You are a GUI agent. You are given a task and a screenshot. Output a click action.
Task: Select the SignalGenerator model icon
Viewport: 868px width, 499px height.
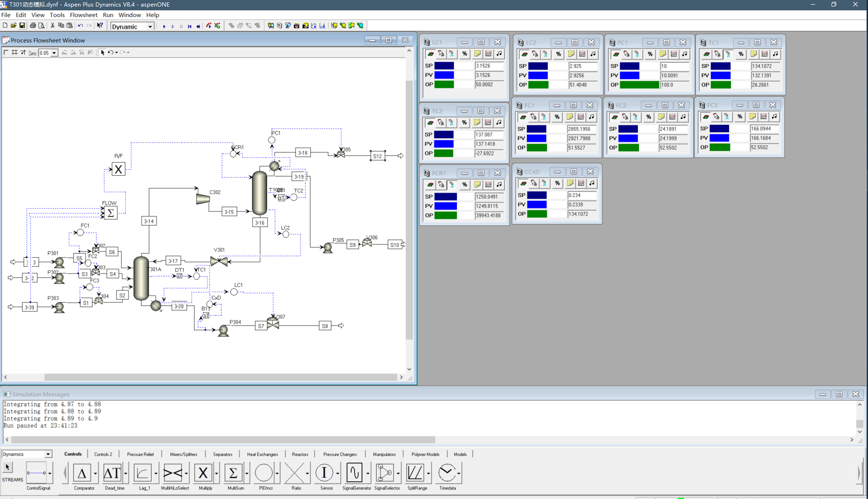(x=354, y=473)
